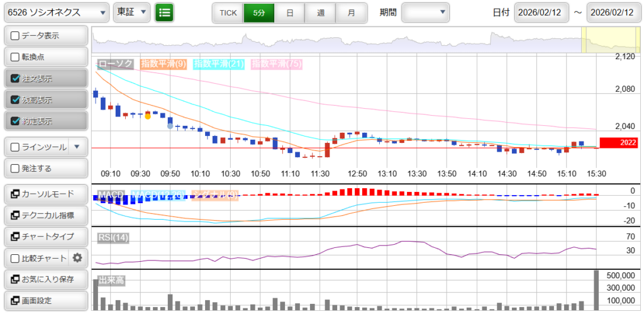
Task: Click the orange order marker on chart
Action: coord(148,116)
